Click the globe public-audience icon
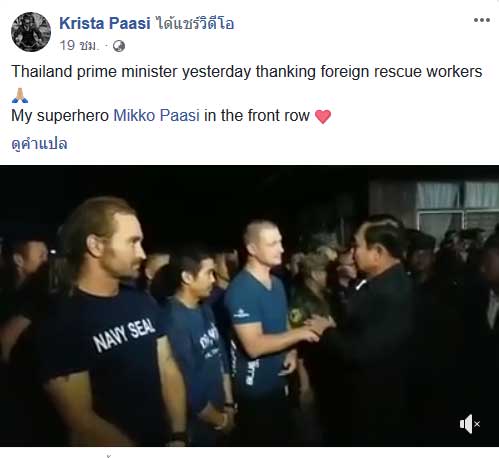The width and height of the screenshot is (499, 458). pyautogui.click(x=119, y=46)
